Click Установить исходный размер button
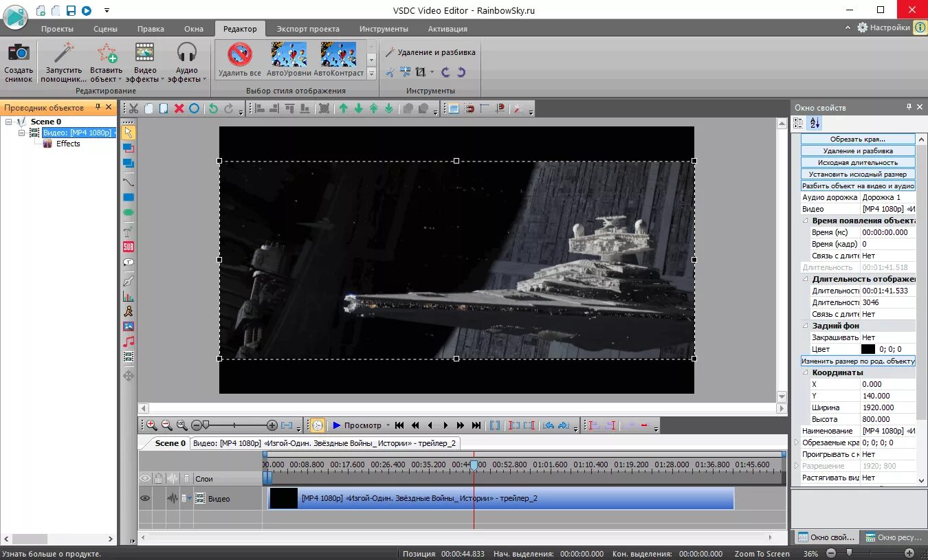Image resolution: width=928 pixels, height=560 pixels. (858, 174)
